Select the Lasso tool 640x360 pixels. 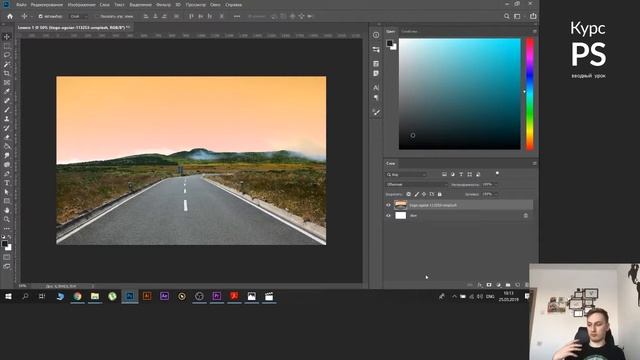[x=7, y=55]
